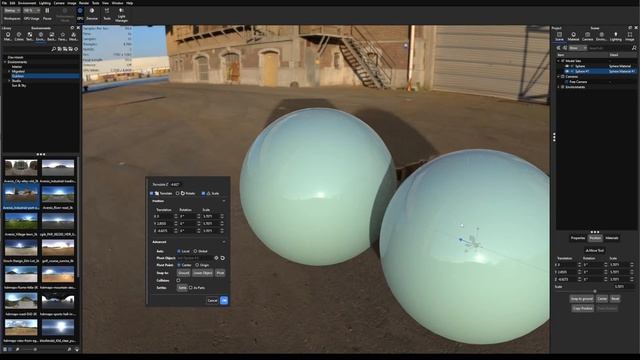Undock the Library panel icon
Image resolution: width=640 pixels, height=360 pixels.
pyautogui.click(x=72, y=28)
